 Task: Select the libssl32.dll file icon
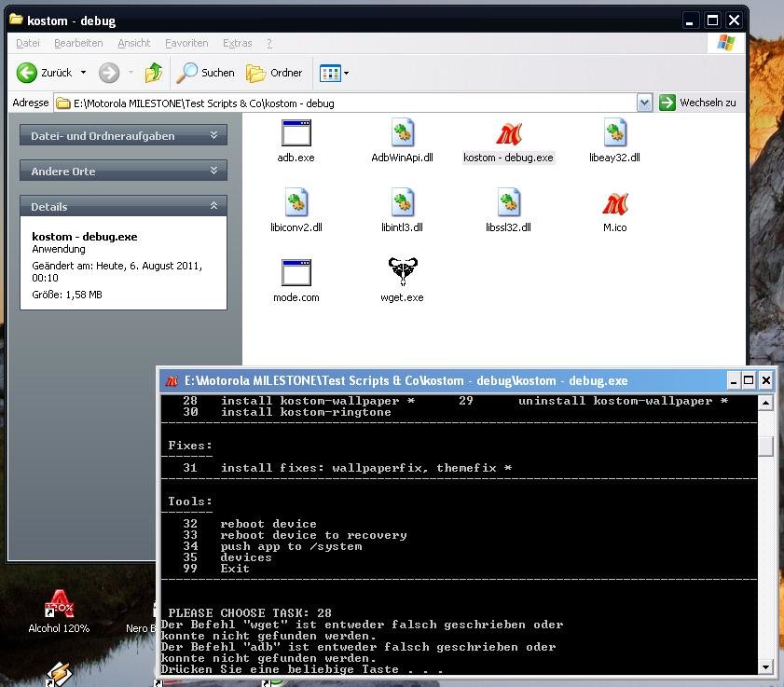point(508,203)
